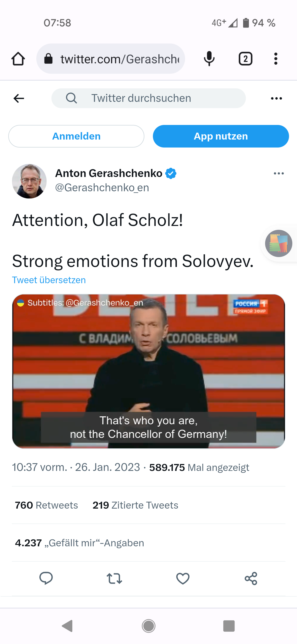Tap the retweet arrows icon
Screen dimensions: 297x644
click(114, 578)
